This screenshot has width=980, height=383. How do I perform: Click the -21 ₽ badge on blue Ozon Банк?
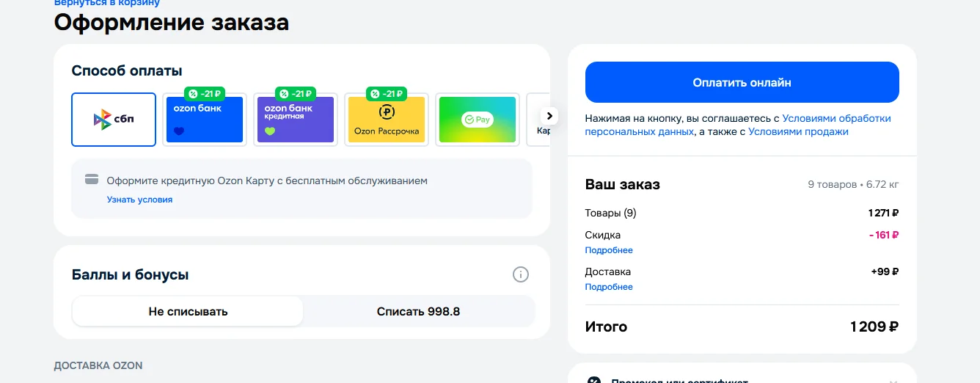pyautogui.click(x=205, y=94)
